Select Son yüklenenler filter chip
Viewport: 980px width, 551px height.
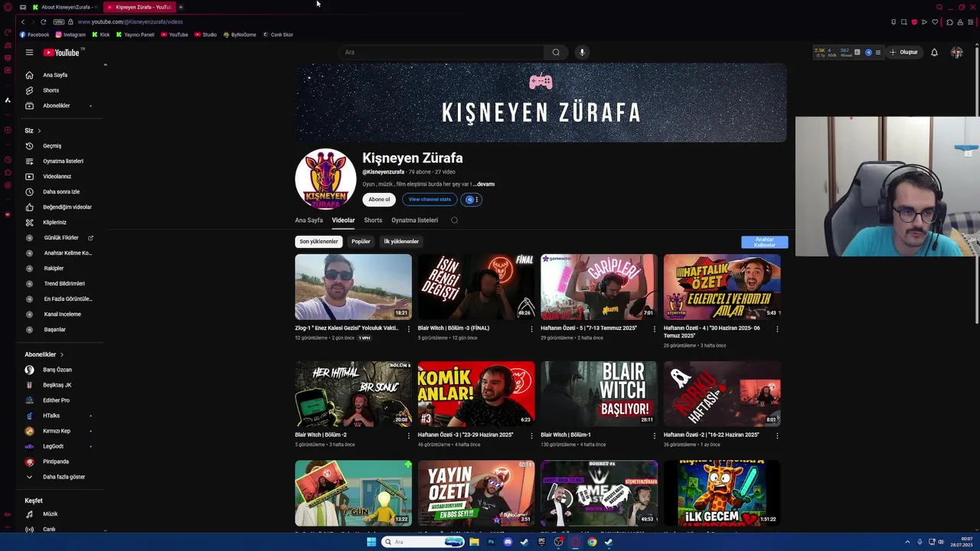click(318, 242)
